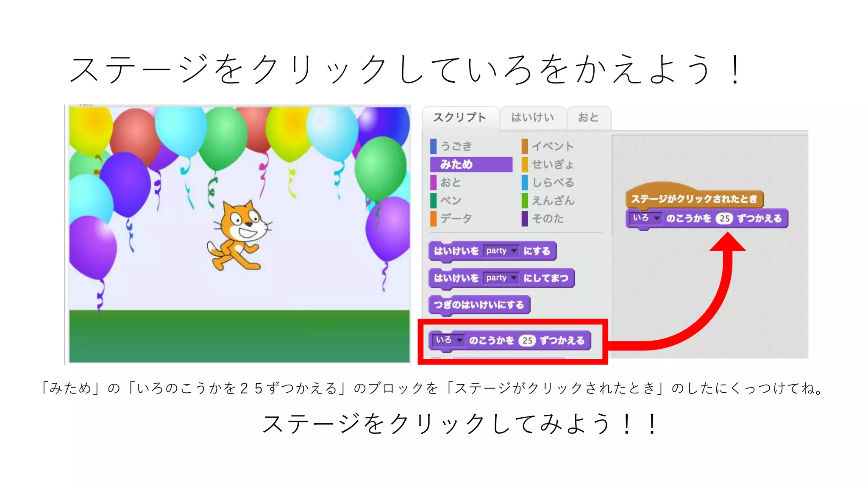Switch to the スクリプト tab
The width and height of the screenshot is (868, 488).
click(460, 117)
